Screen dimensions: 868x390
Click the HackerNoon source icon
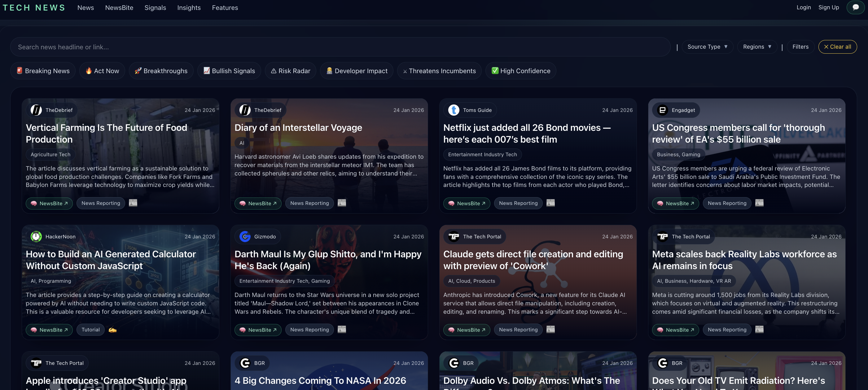pos(36,236)
